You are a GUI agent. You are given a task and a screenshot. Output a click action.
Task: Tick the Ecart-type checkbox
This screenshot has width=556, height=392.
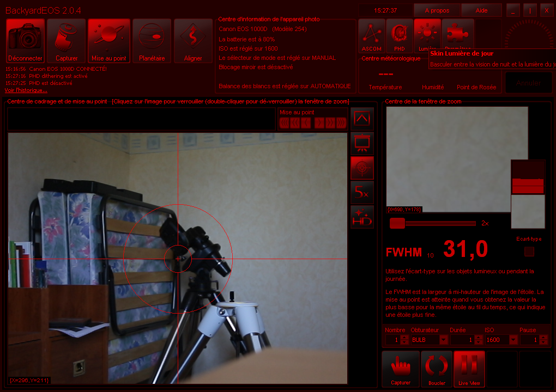tap(529, 252)
